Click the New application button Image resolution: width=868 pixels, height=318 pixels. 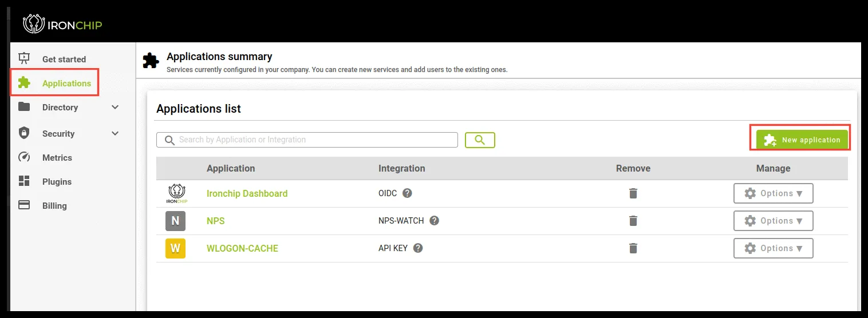802,140
